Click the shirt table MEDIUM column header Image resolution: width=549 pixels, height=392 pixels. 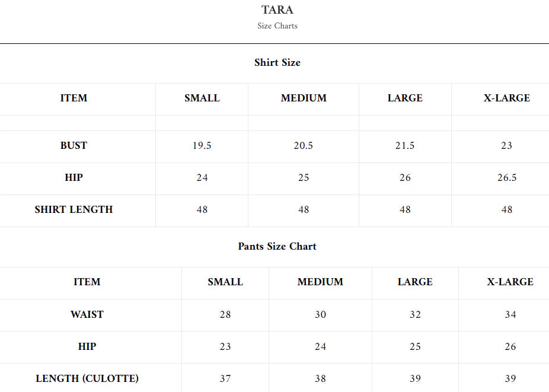click(x=304, y=98)
